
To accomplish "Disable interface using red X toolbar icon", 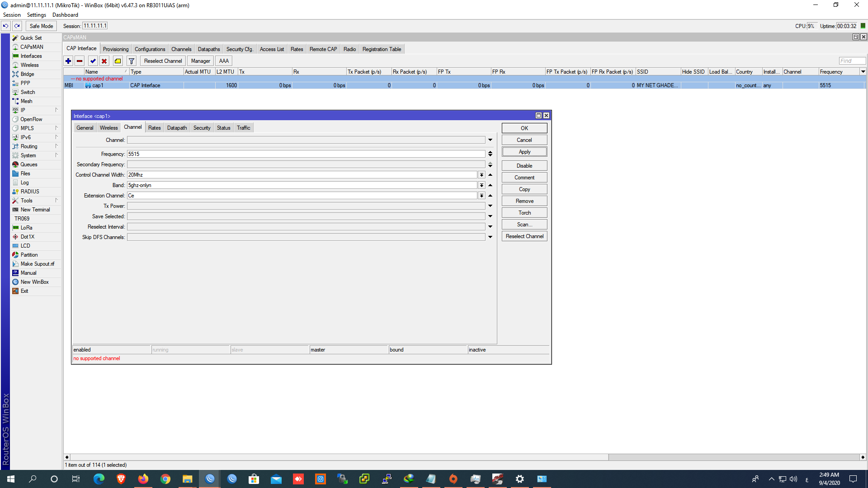I will click(x=105, y=61).
